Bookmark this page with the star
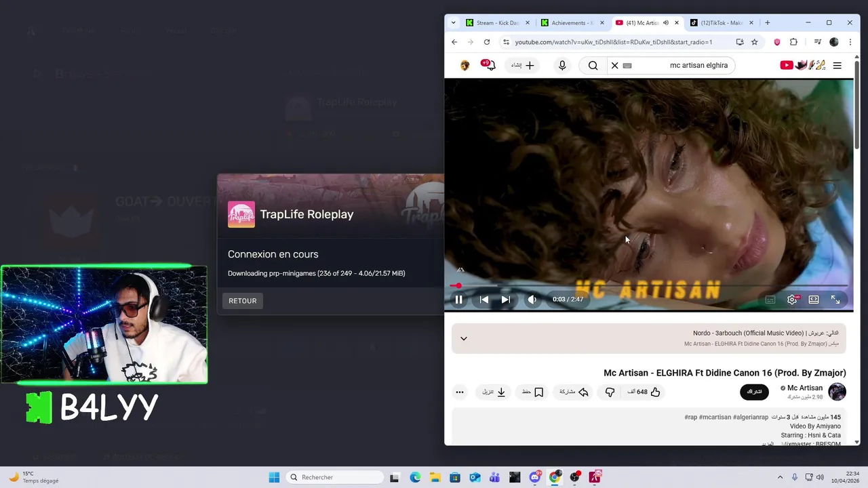This screenshot has height=488, width=868. 754,42
